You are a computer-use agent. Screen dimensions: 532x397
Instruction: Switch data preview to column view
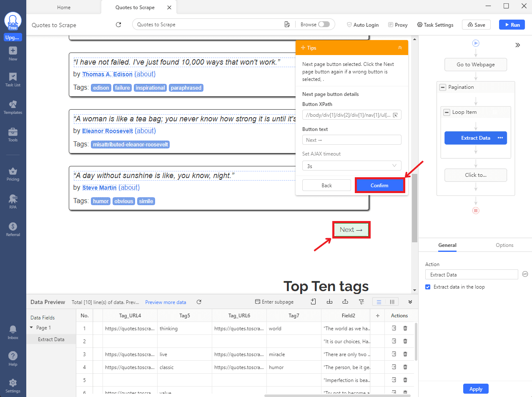pos(392,302)
